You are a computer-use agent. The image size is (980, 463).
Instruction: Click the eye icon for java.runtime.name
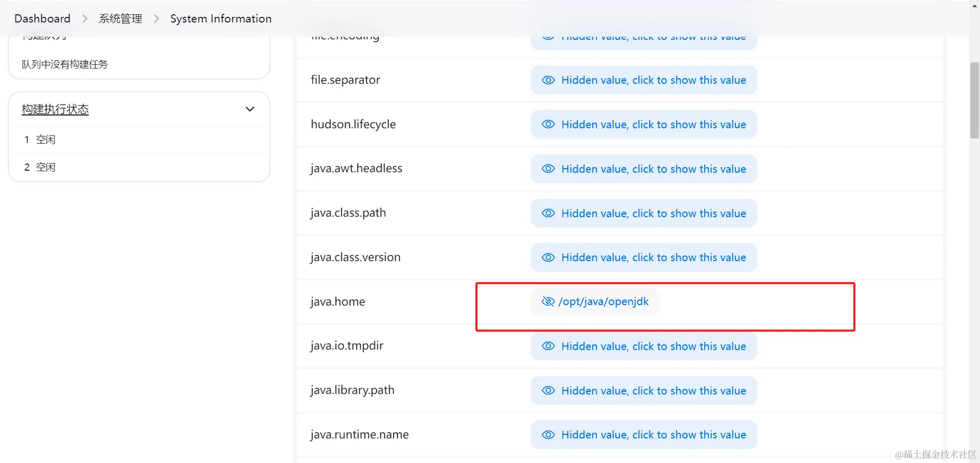(x=548, y=435)
